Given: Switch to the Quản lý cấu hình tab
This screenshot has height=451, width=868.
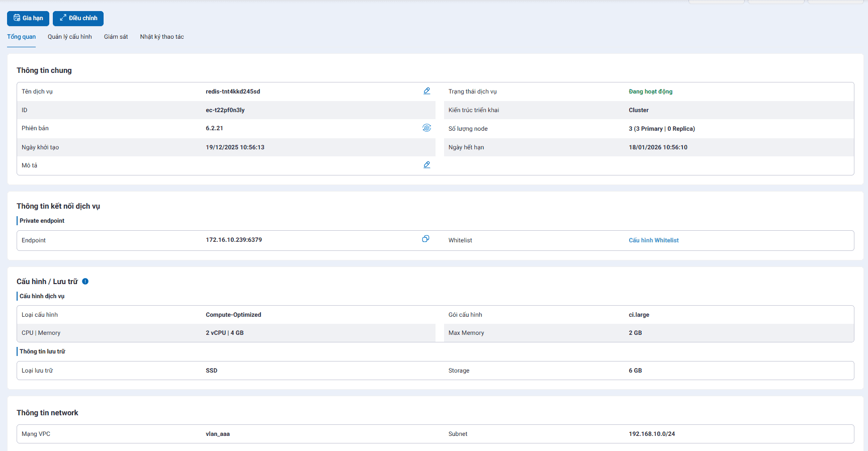Looking at the screenshot, I should [x=70, y=37].
